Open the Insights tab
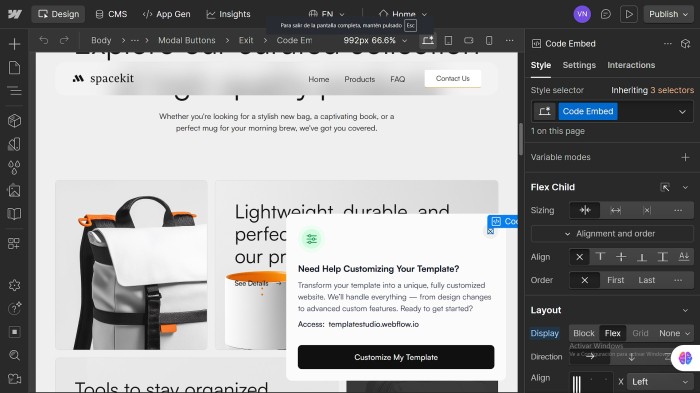Viewport: 700px width, 393px height. pos(228,14)
